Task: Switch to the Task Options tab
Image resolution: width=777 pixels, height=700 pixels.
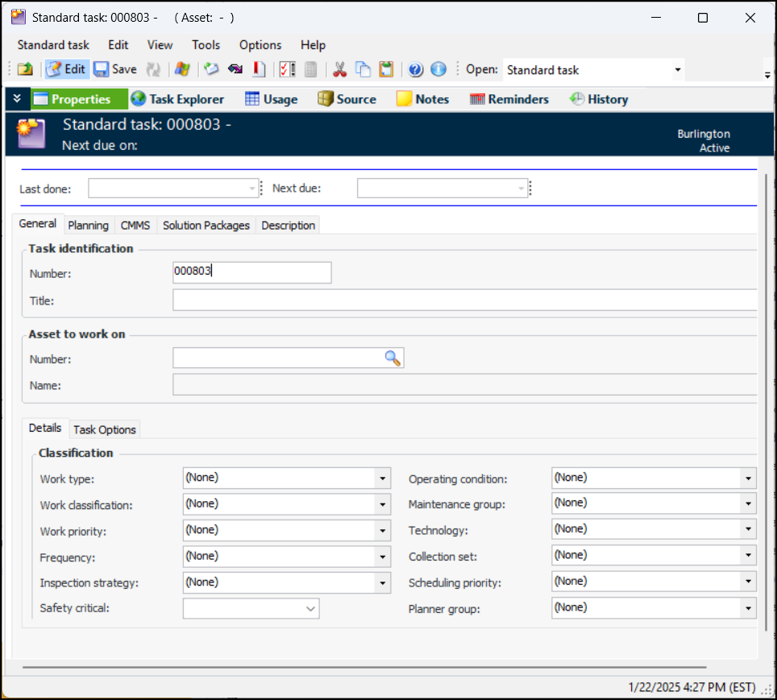Action: tap(105, 429)
